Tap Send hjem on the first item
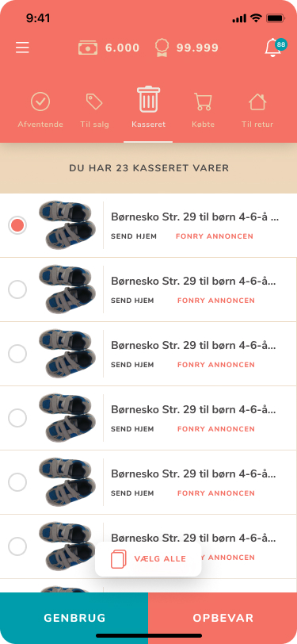The height and width of the screenshot is (644, 297). (134, 236)
